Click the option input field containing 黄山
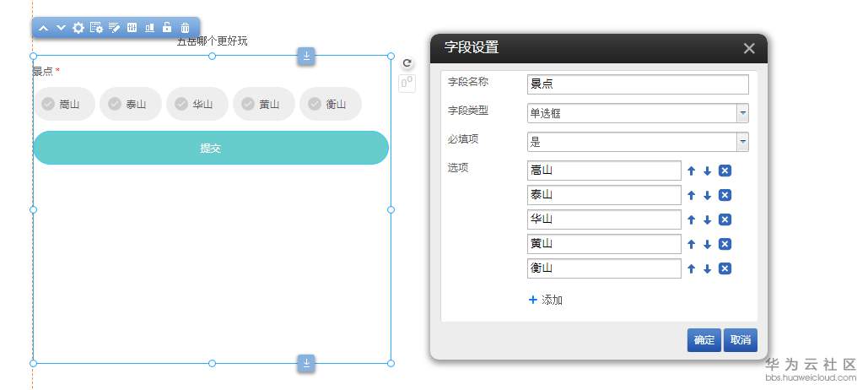This screenshot has width=868, height=390. [604, 244]
